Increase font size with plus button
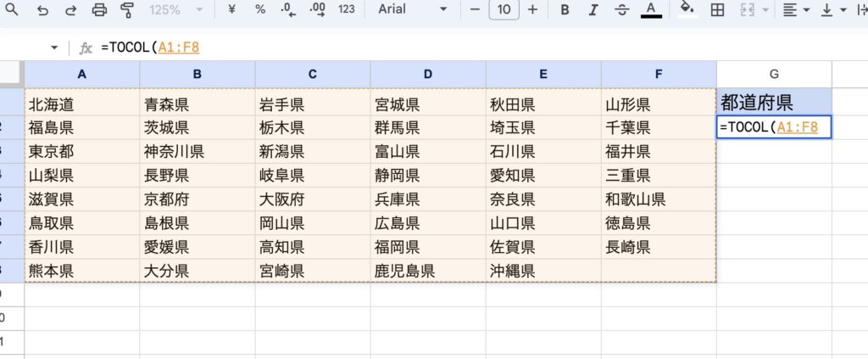The width and height of the screenshot is (868, 359). (532, 9)
